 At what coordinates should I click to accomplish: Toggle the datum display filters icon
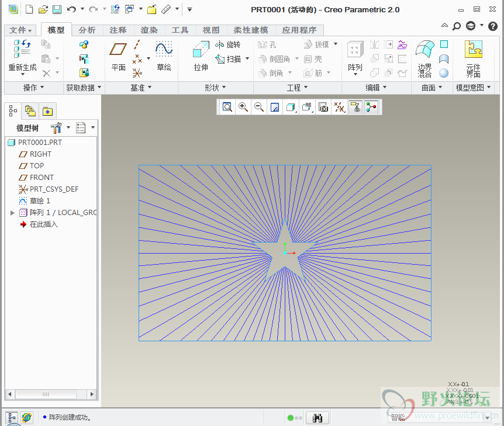pos(339,106)
